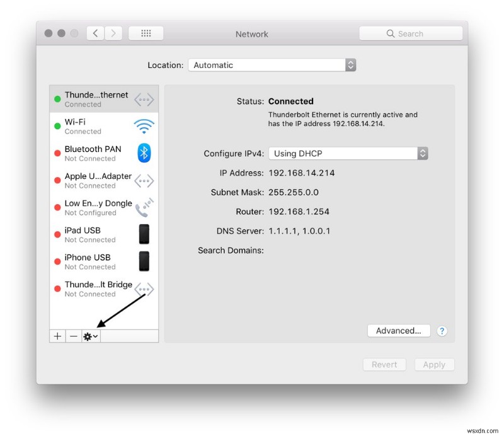Open the Advanced network settings
The height and width of the screenshot is (436, 504).
coord(398,330)
